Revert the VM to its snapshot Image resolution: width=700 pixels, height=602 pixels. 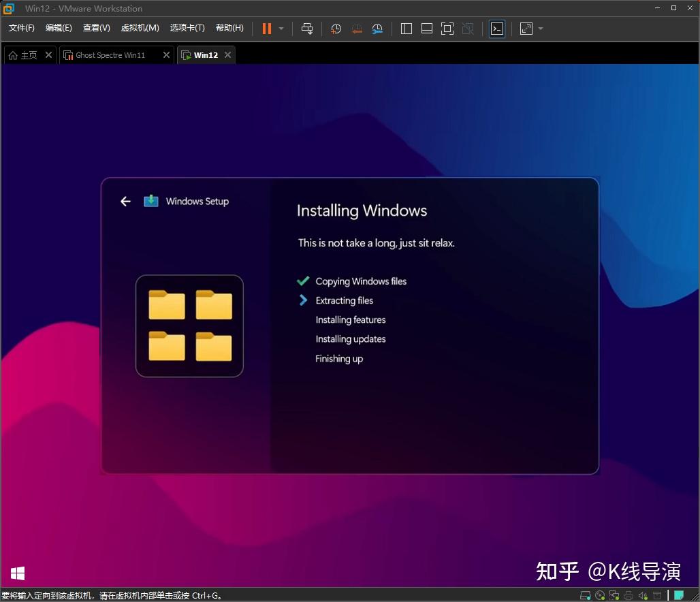pos(357,29)
